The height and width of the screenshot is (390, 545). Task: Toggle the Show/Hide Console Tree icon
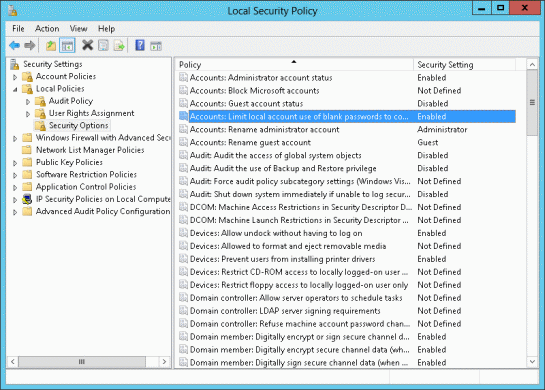(67, 46)
